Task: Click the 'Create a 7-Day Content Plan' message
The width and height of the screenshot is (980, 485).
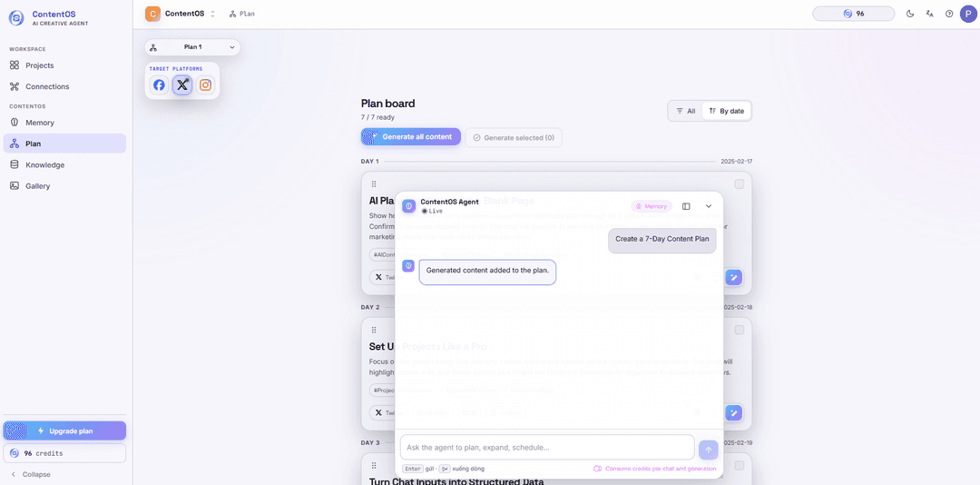Action: coord(661,239)
